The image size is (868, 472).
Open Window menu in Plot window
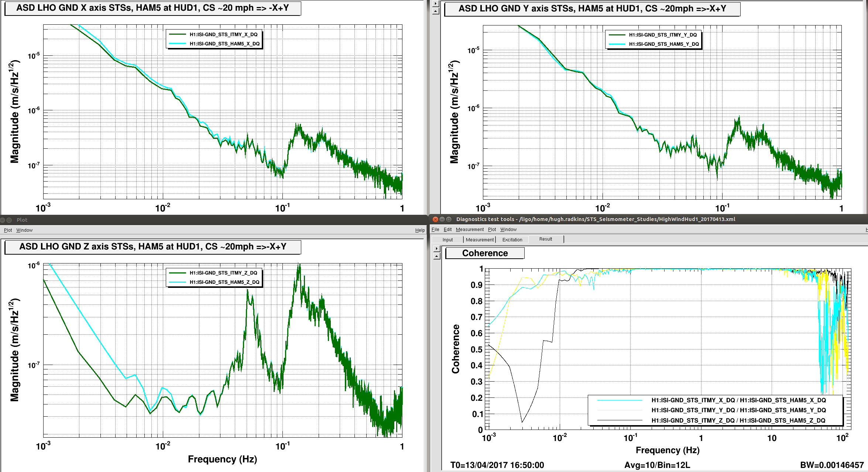24,230
